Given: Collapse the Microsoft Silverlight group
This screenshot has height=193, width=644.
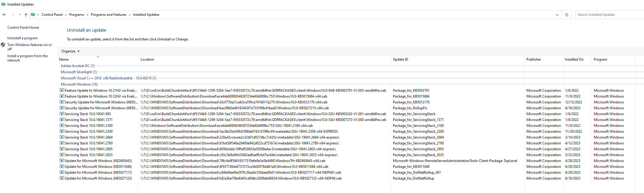Looking at the screenshot, I should 79,72.
